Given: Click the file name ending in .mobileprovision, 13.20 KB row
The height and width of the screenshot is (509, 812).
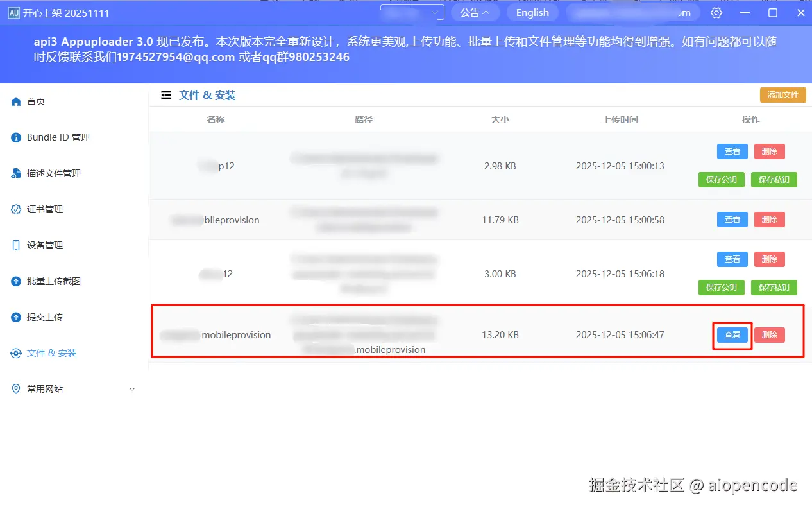Looking at the screenshot, I should (216, 335).
